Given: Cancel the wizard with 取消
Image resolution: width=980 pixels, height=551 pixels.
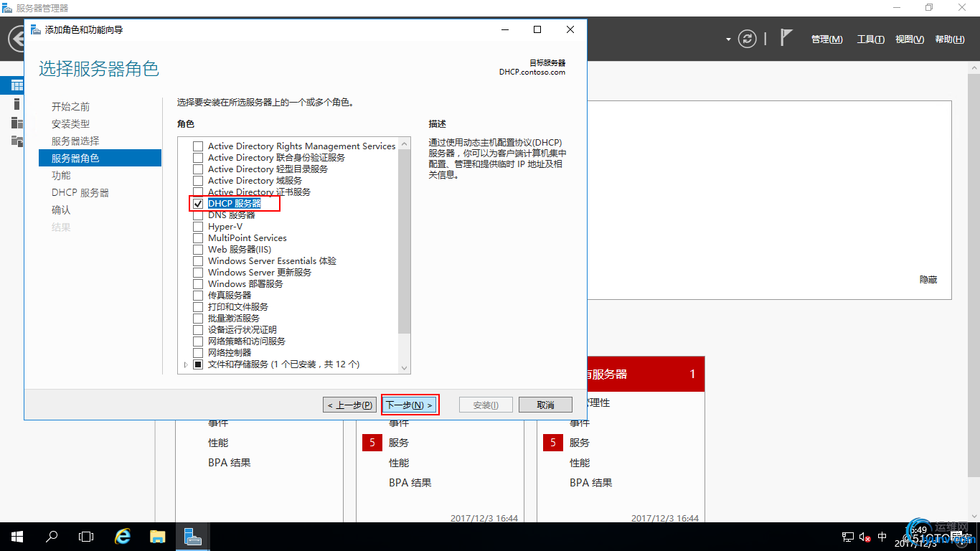Looking at the screenshot, I should pyautogui.click(x=545, y=405).
